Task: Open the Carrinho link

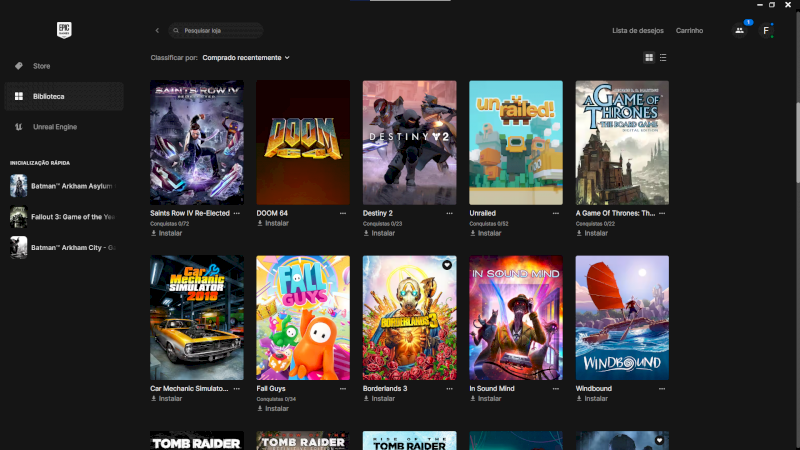Action: point(689,31)
